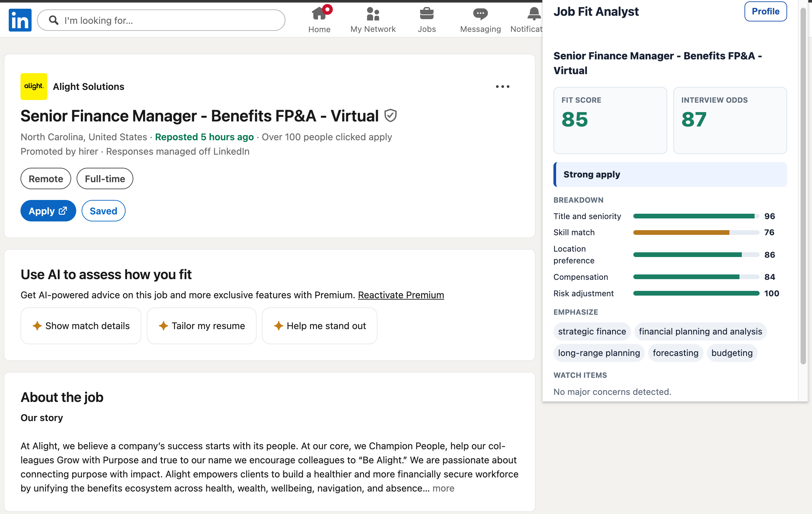Screen dimensions: 812x514
Task: Select the 'forecasting' chip
Action: point(675,353)
